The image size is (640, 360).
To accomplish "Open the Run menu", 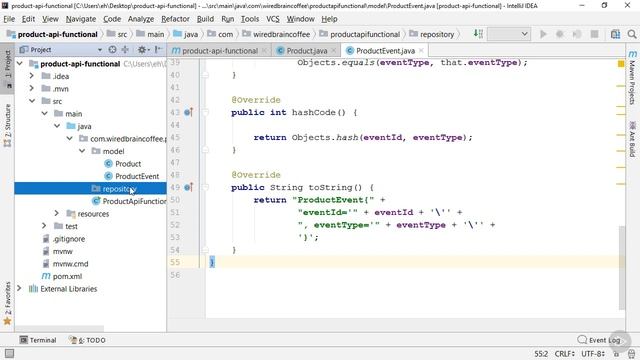I will coord(227,19).
